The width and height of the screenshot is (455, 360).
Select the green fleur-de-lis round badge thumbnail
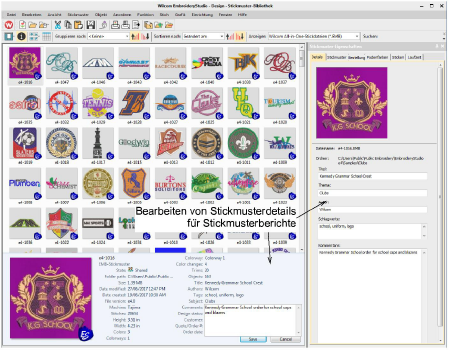244,144
